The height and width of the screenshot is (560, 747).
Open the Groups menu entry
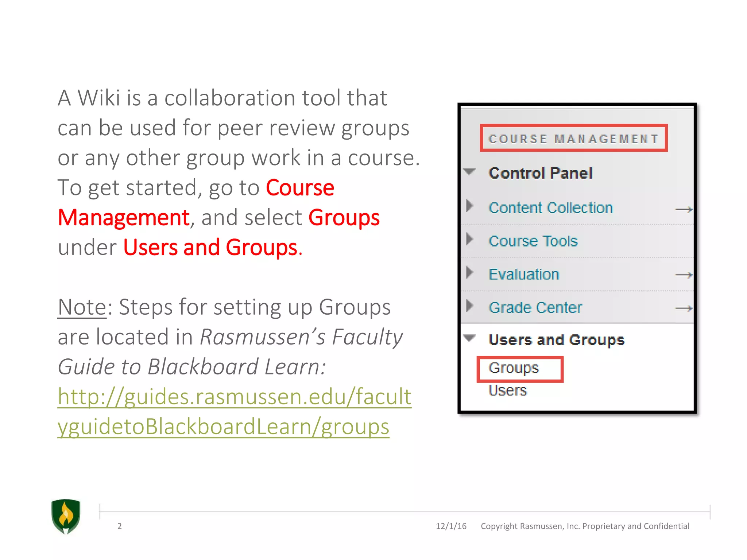point(514,368)
